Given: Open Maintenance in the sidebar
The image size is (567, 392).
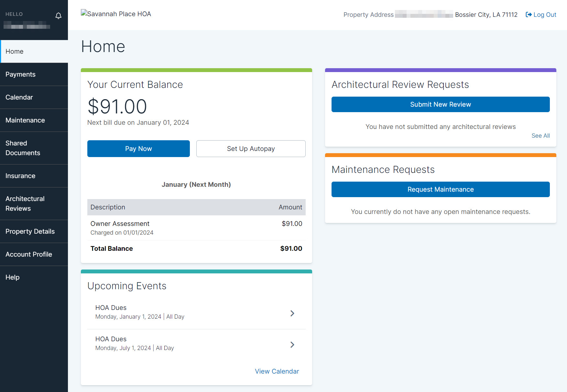Looking at the screenshot, I should click(34, 120).
